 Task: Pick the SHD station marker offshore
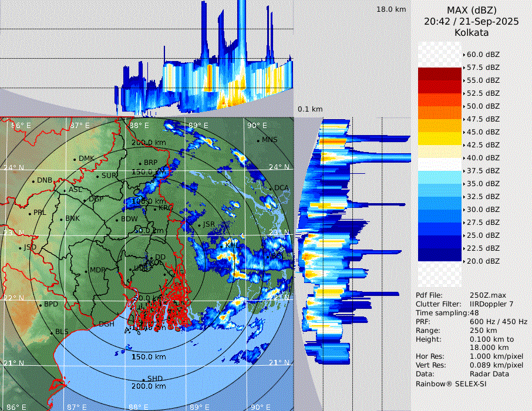144,379
